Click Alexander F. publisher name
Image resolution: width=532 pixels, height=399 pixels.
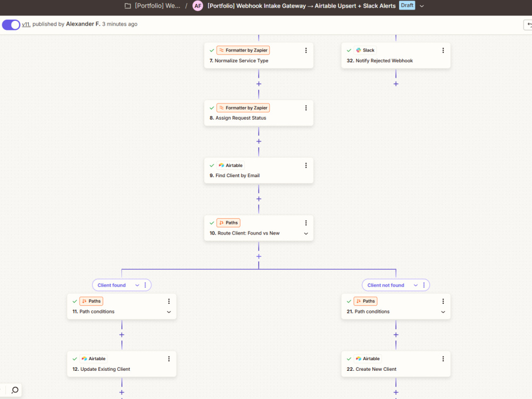83,24
